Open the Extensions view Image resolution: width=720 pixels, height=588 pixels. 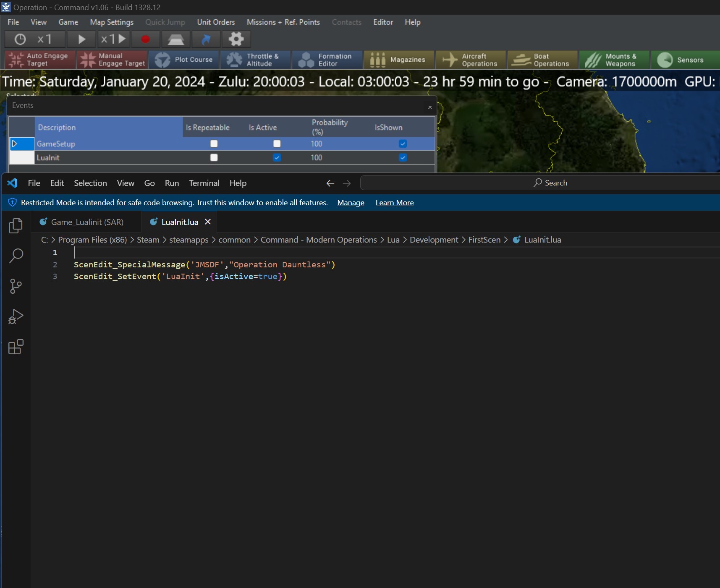[16, 347]
